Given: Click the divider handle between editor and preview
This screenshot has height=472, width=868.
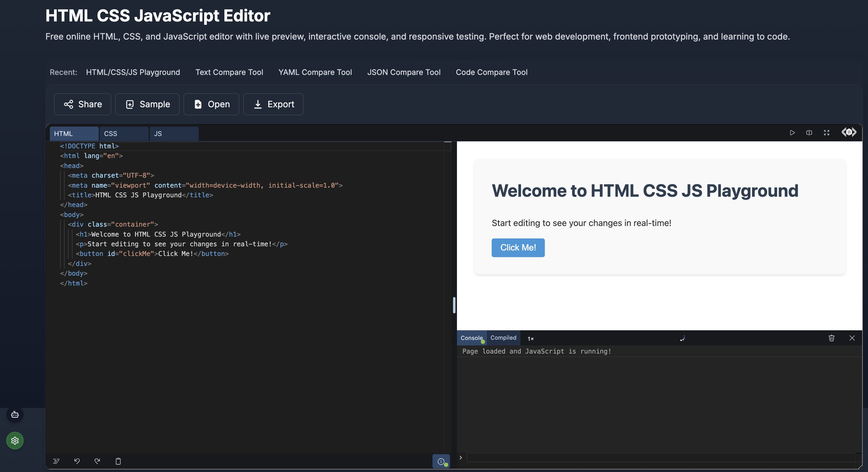Looking at the screenshot, I should (x=454, y=305).
